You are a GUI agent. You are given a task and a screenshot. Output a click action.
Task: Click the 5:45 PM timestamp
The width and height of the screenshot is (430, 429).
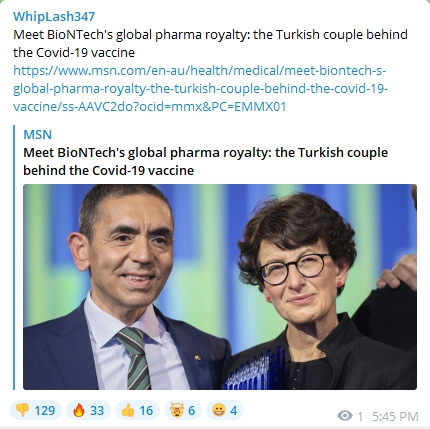[395, 416]
